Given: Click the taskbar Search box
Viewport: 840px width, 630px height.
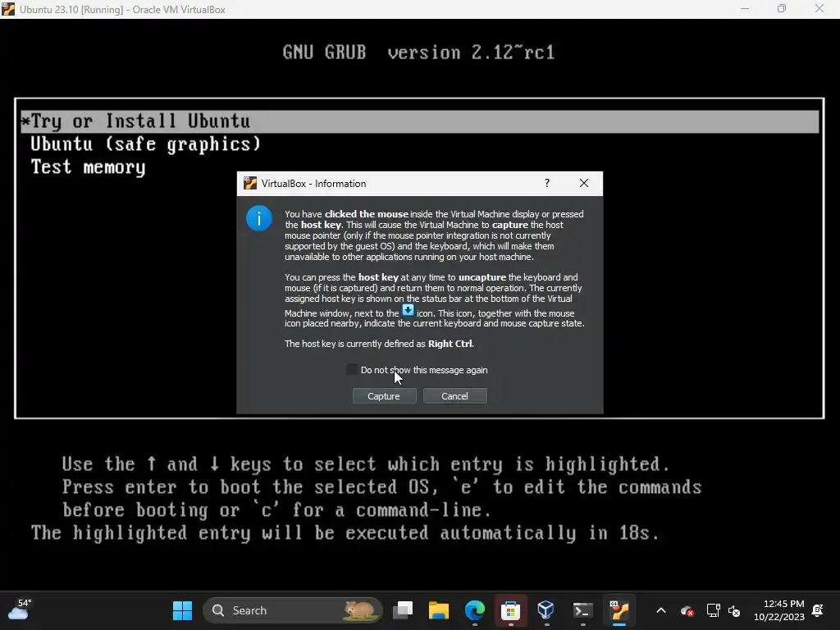Looking at the screenshot, I should tap(293, 610).
